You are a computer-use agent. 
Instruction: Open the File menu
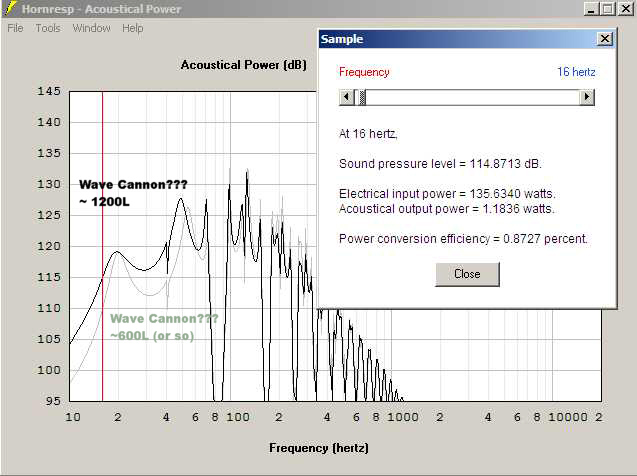[x=15, y=28]
